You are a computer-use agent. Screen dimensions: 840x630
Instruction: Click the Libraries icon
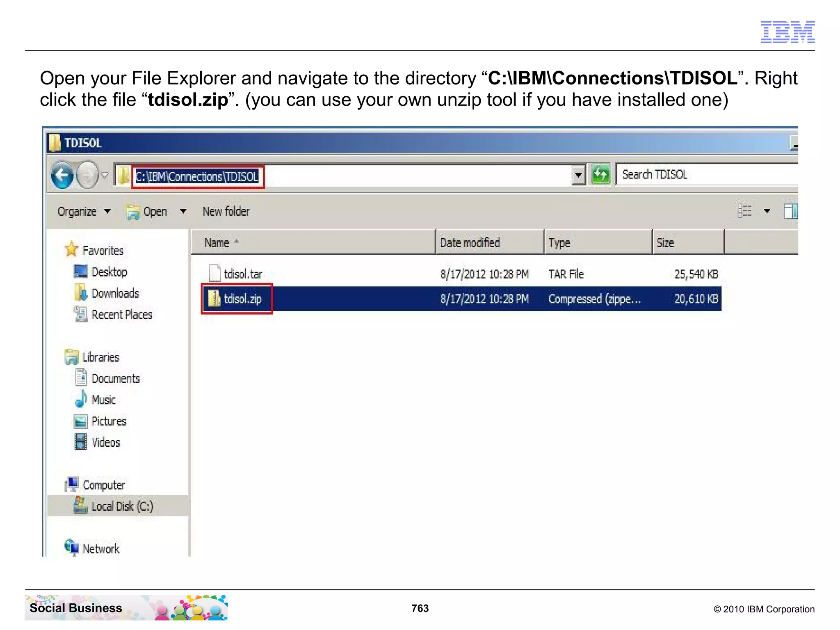coord(72,357)
